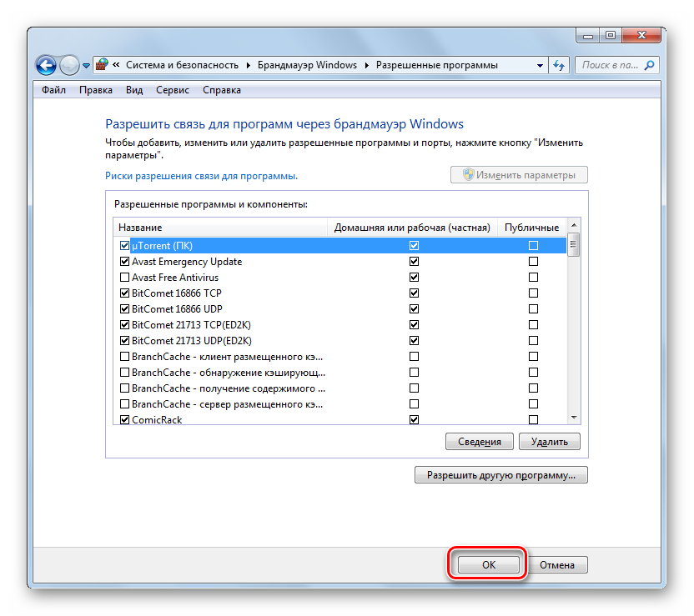This screenshot has width=694, height=616.
Task: Click the Forward navigation arrow
Action: click(69, 65)
